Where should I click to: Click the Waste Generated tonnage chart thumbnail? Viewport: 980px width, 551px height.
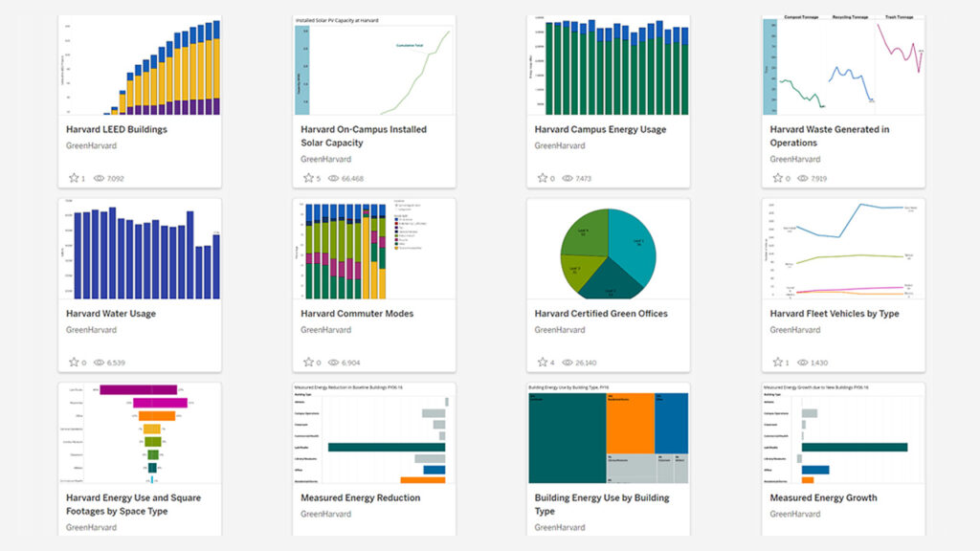point(843,65)
